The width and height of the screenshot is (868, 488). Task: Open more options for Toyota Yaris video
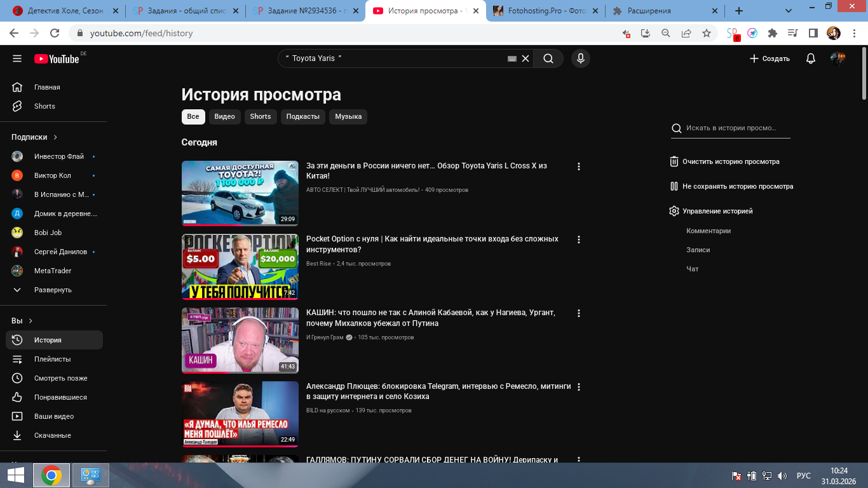coord(579,166)
